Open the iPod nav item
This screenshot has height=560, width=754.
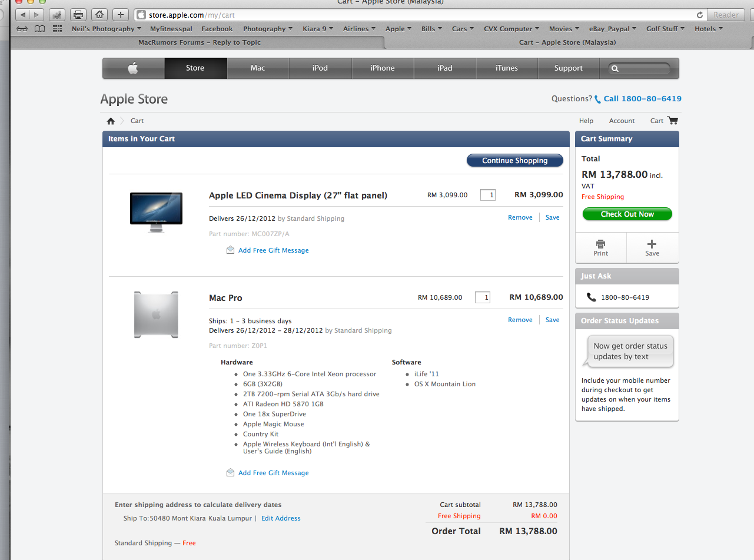pos(320,68)
